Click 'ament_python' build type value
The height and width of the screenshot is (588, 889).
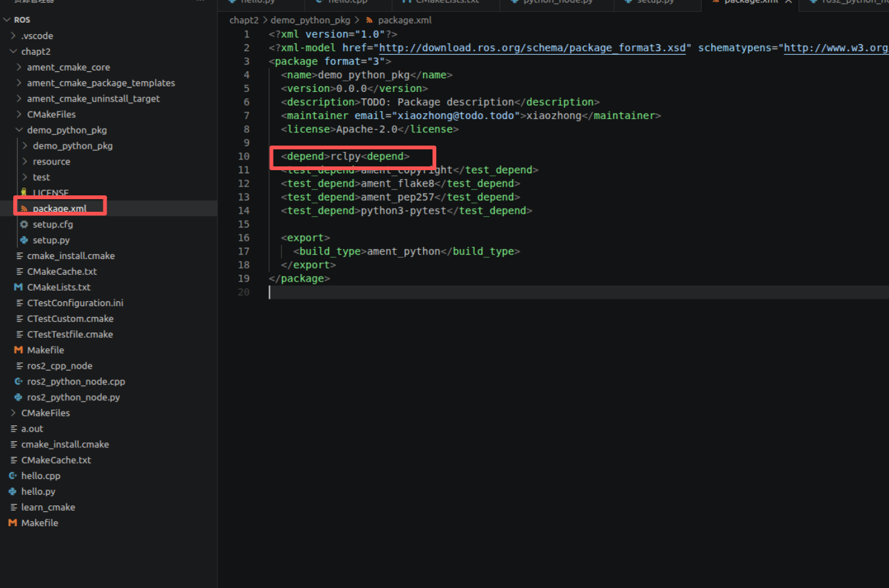click(x=404, y=251)
